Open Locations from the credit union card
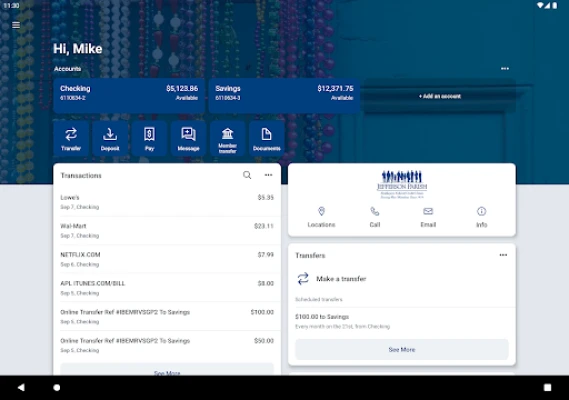The width and height of the screenshot is (569, 400). [x=322, y=217]
